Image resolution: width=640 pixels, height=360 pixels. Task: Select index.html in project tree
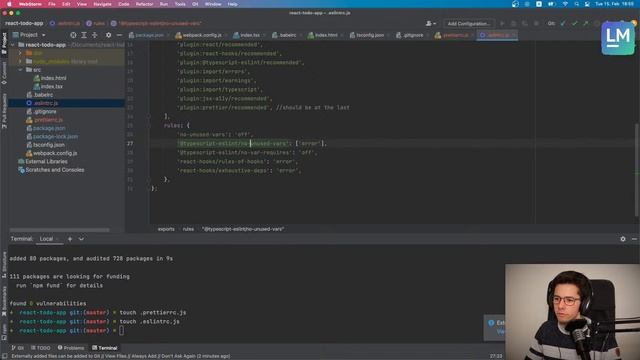coord(53,78)
